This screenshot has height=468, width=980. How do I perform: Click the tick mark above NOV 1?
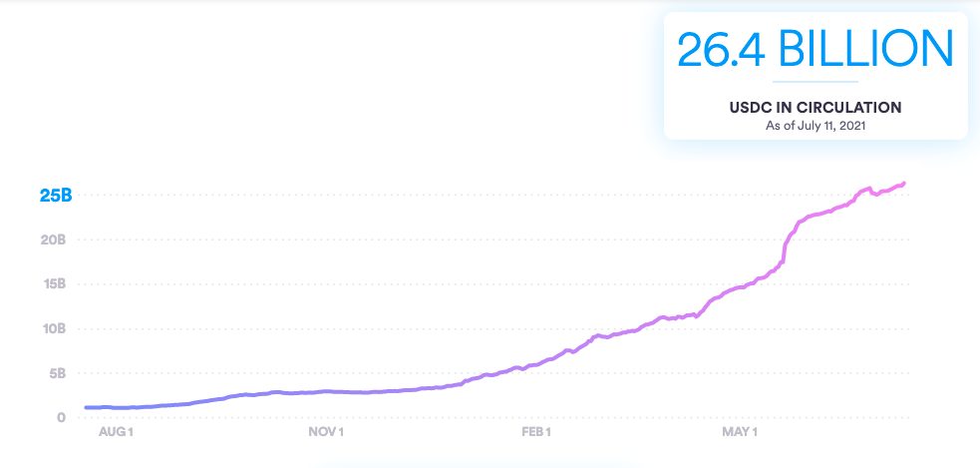325,420
